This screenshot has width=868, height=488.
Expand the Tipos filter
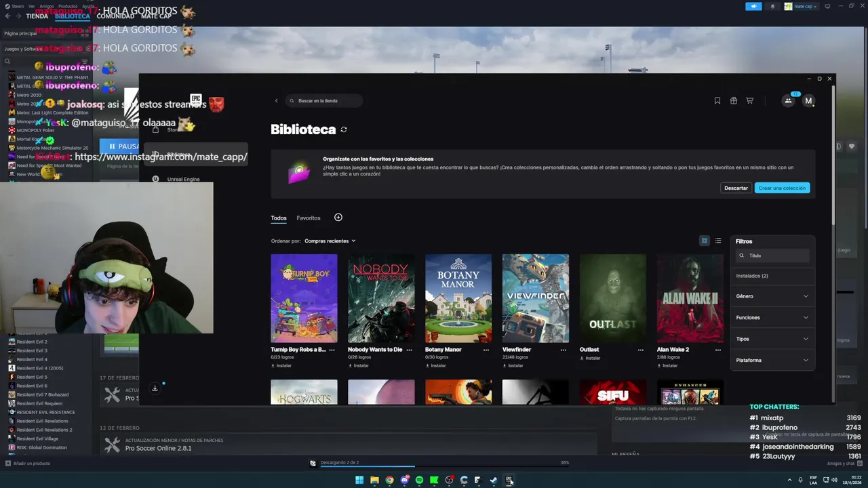[772, 339]
